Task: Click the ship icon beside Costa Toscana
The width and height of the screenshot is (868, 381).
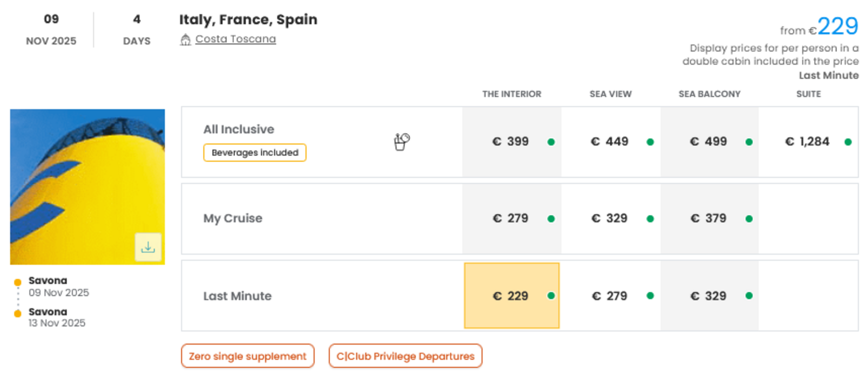Action: point(185,40)
